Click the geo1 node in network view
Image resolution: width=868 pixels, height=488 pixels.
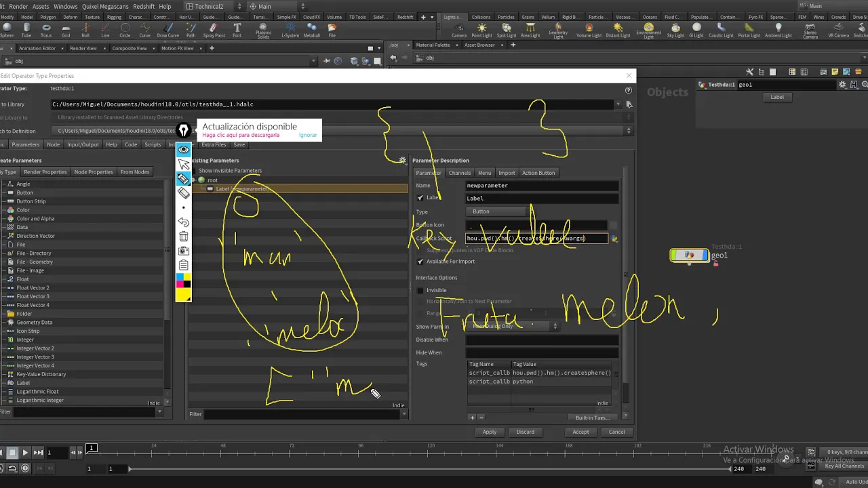pos(689,255)
